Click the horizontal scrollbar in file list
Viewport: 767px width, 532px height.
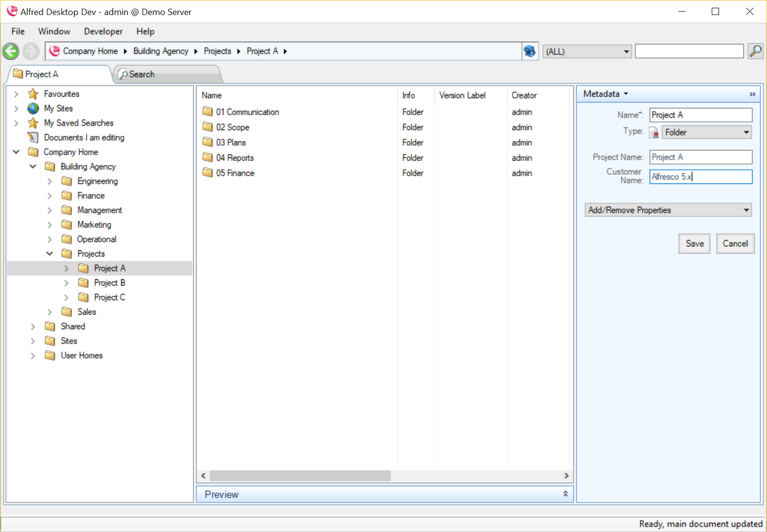(x=300, y=476)
